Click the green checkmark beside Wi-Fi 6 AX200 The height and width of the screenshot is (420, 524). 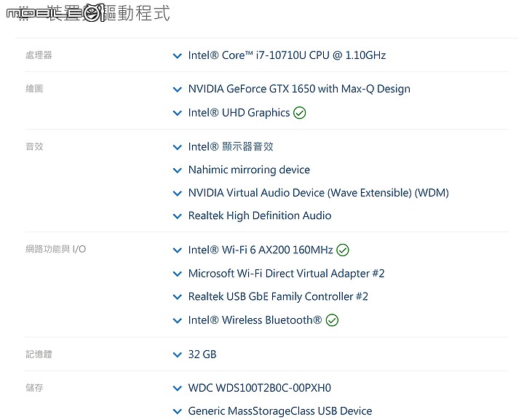coord(343,250)
